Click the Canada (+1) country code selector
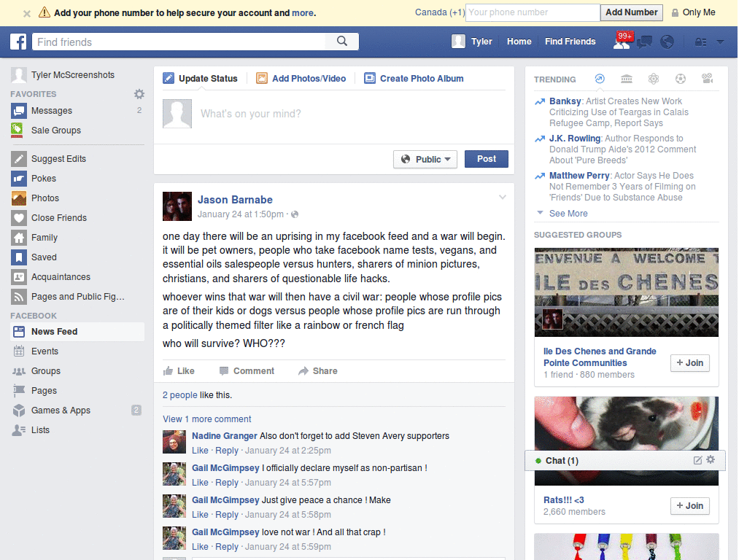The width and height of the screenshot is (747, 560). [440, 12]
